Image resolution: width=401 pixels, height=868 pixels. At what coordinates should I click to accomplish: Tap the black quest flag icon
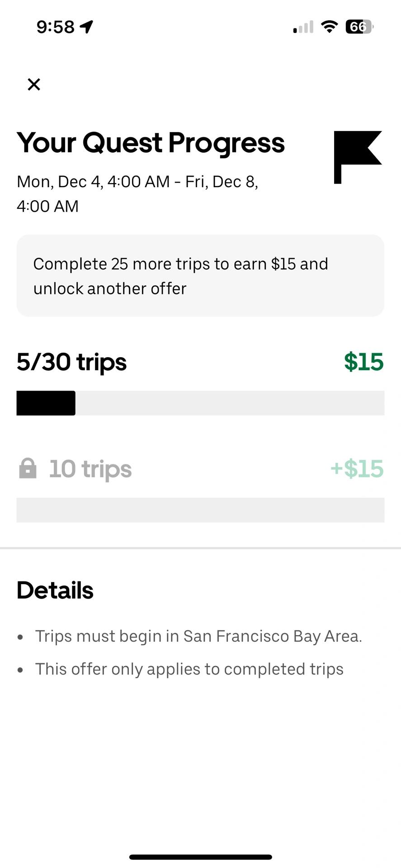(357, 156)
